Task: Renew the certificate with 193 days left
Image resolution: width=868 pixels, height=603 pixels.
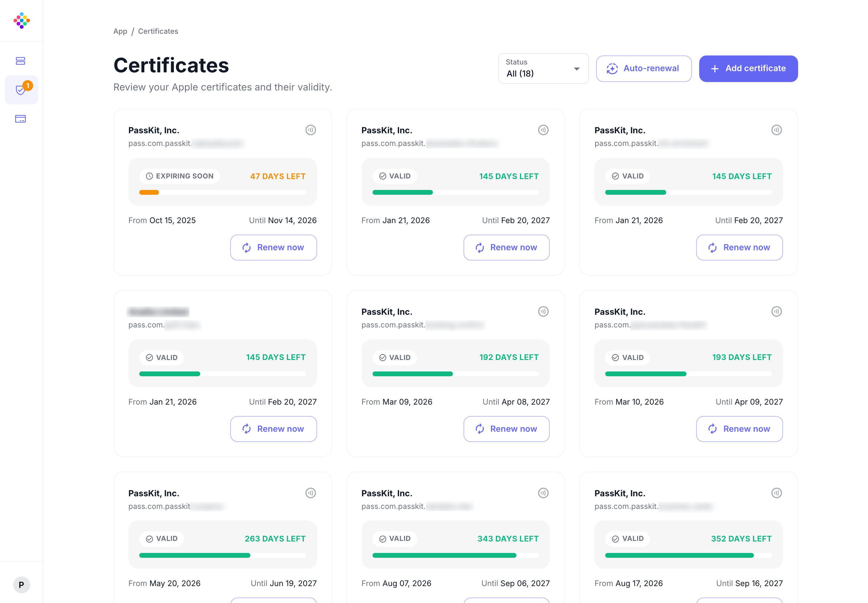Action: point(739,429)
